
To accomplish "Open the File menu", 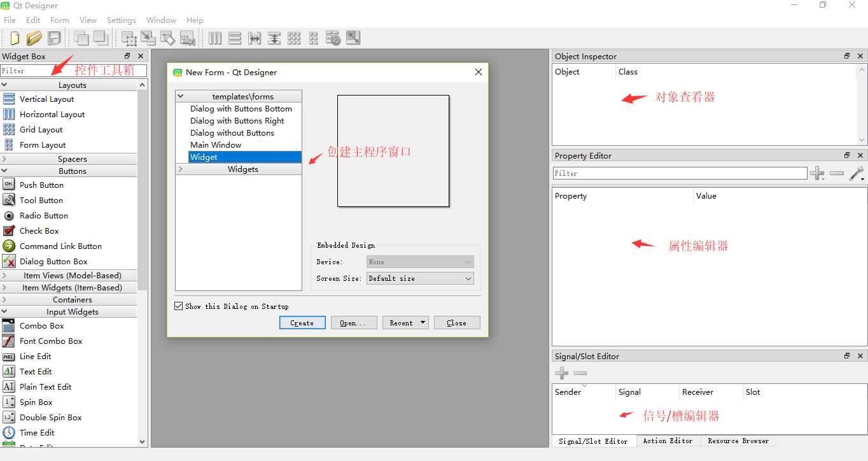I will click(x=10, y=20).
